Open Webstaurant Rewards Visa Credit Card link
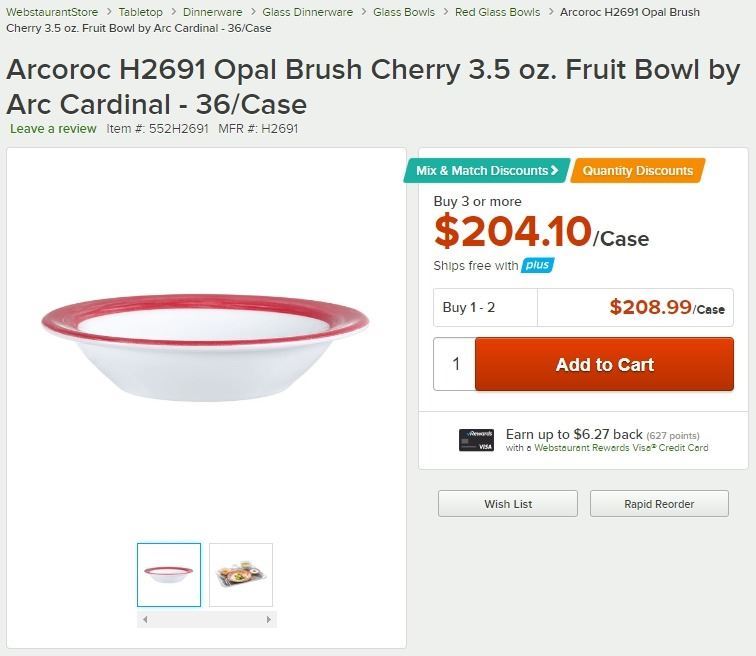 (621, 448)
